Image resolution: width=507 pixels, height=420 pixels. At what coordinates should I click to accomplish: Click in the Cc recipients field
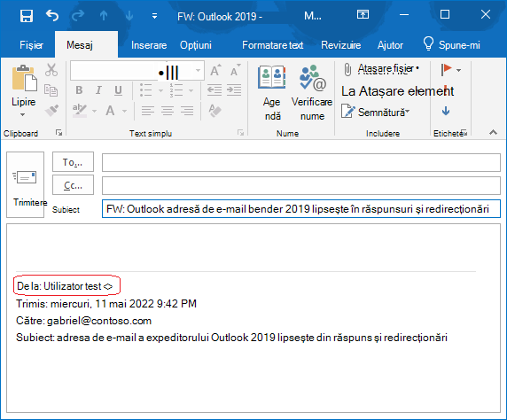pyautogui.click(x=301, y=185)
